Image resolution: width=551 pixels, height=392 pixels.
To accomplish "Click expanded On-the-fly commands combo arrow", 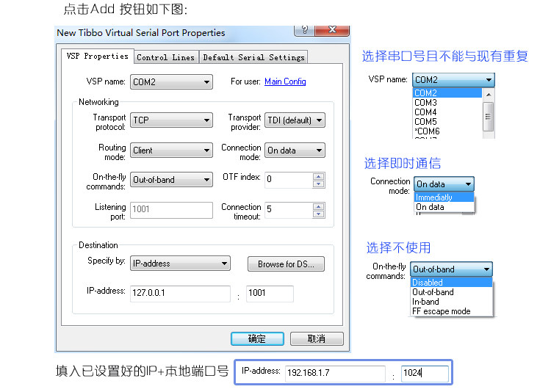I will pos(486,269).
